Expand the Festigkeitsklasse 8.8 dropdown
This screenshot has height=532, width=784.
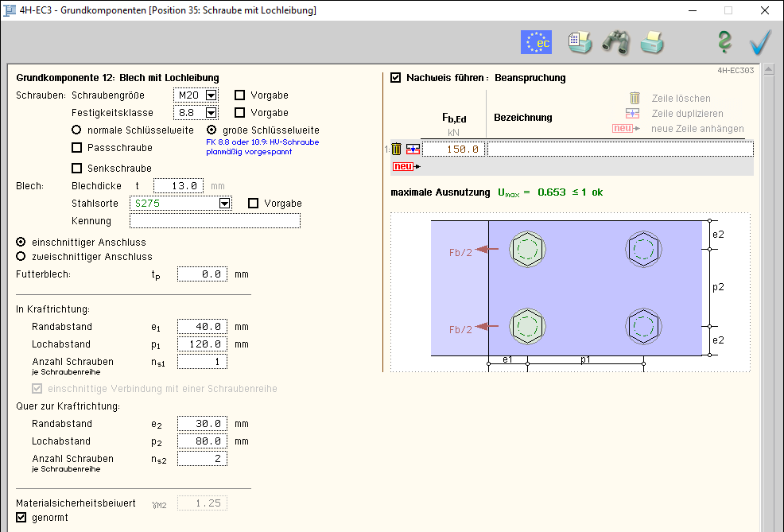(211, 113)
